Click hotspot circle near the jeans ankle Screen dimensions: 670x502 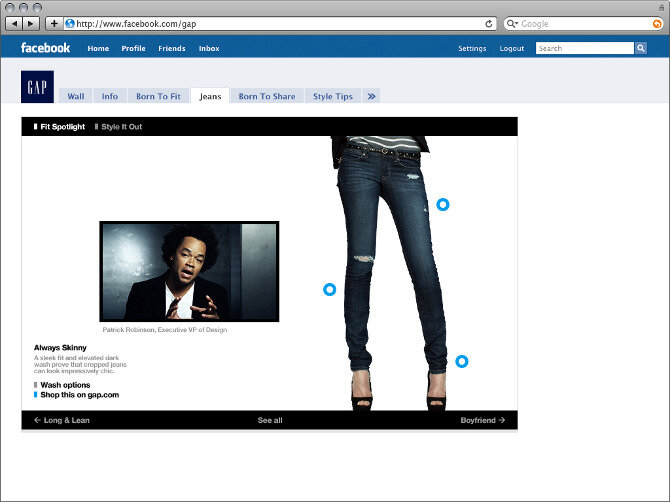pos(461,361)
